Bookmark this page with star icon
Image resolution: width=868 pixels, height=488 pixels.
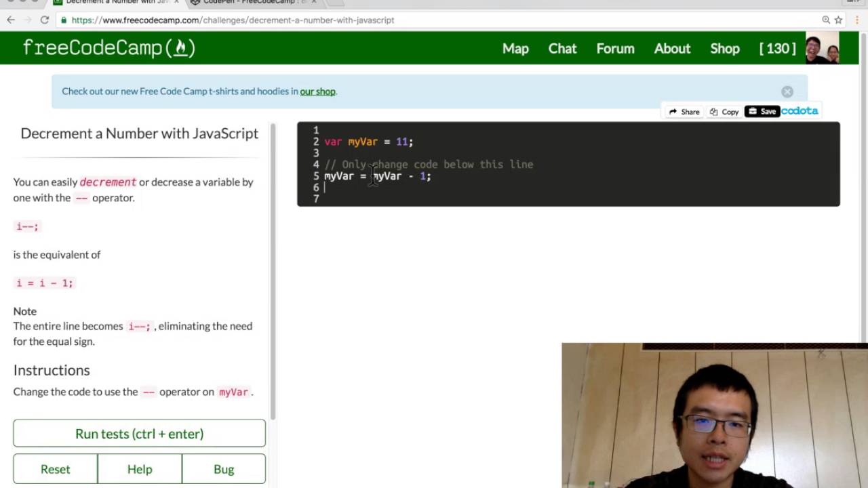click(839, 20)
